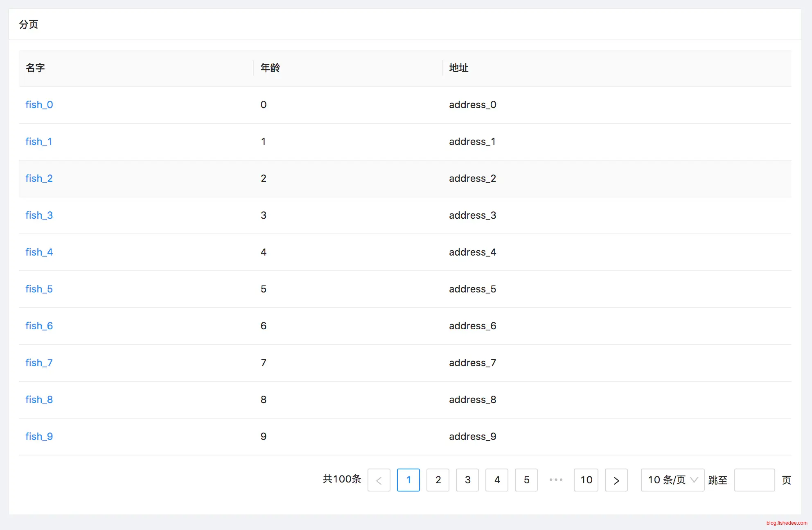Open the fish_3 link

coord(39,215)
